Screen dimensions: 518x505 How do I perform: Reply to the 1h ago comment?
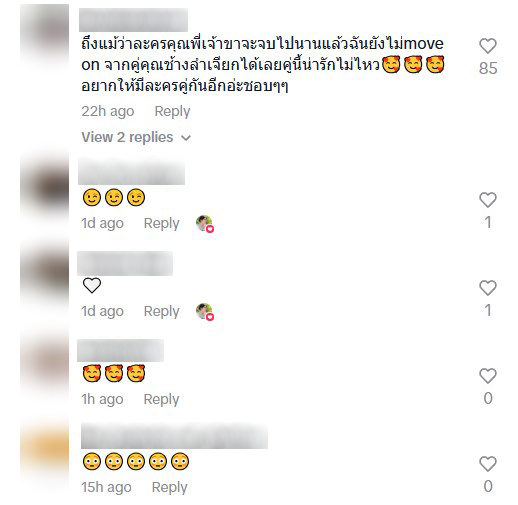click(x=161, y=399)
